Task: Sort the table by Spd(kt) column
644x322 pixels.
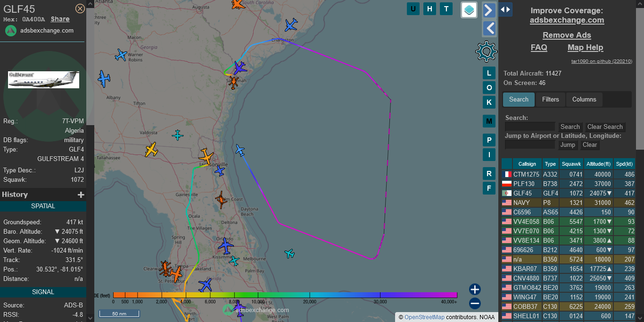Action: tap(624, 164)
